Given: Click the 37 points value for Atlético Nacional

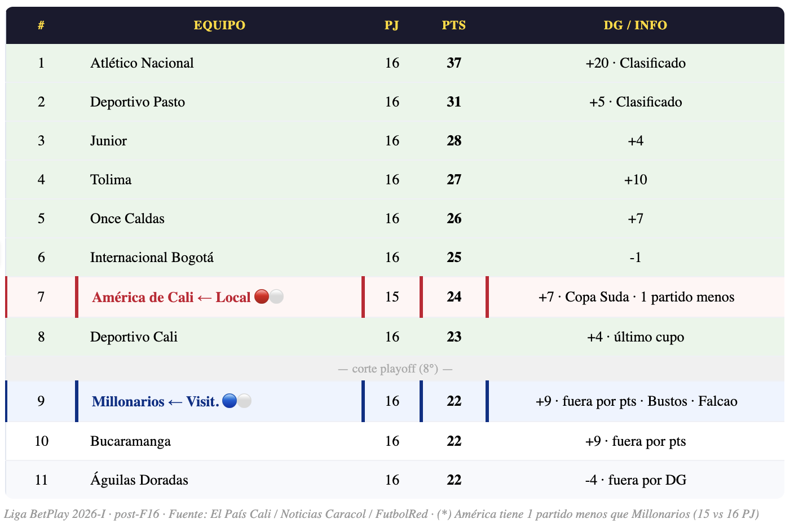Looking at the screenshot, I should tap(454, 63).
